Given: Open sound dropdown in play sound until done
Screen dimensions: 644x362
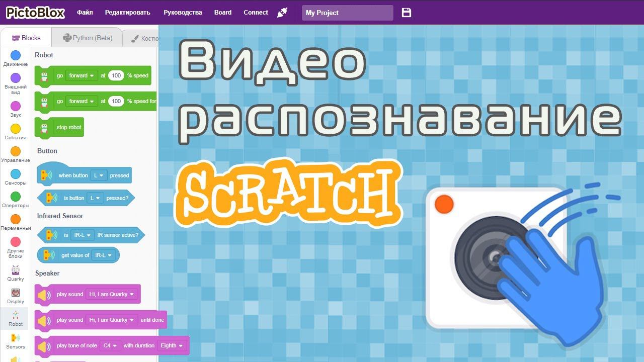Looking at the screenshot, I should coord(111,320).
